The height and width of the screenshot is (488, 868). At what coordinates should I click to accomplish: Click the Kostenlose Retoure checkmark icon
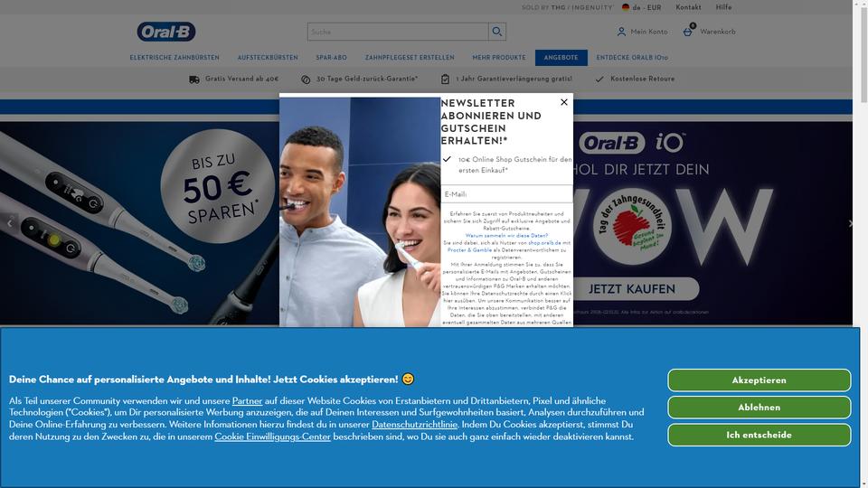pyautogui.click(x=599, y=80)
